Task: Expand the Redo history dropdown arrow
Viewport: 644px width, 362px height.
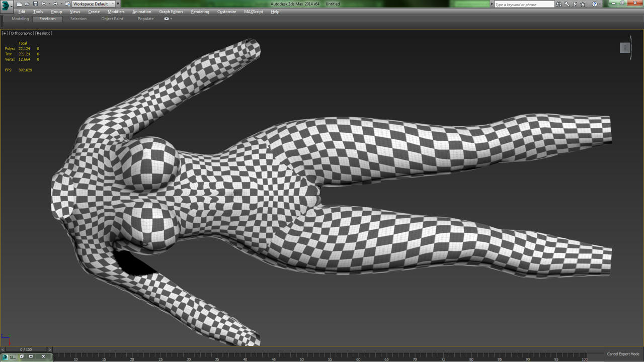Action: click(61, 4)
